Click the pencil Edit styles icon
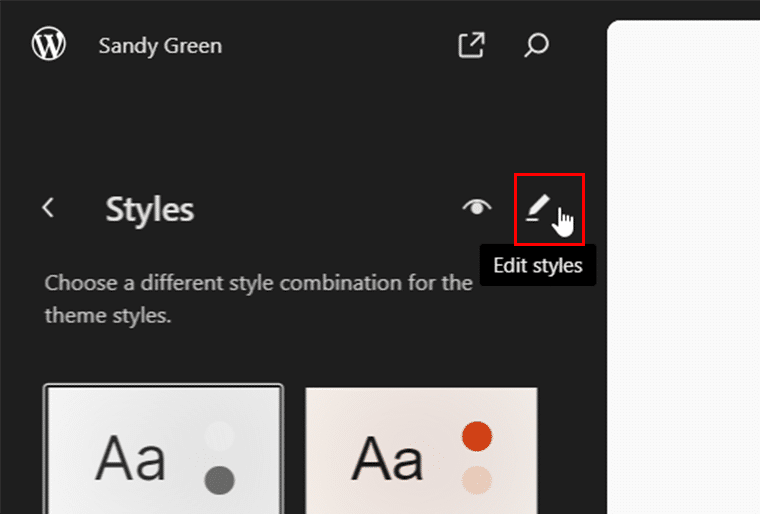The height and width of the screenshot is (514, 760). tap(538, 208)
